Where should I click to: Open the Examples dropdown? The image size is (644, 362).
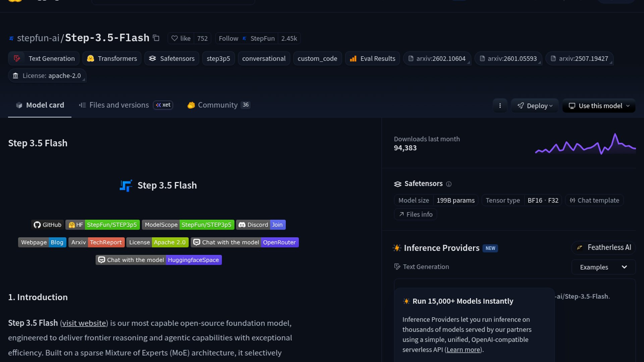[603, 267]
